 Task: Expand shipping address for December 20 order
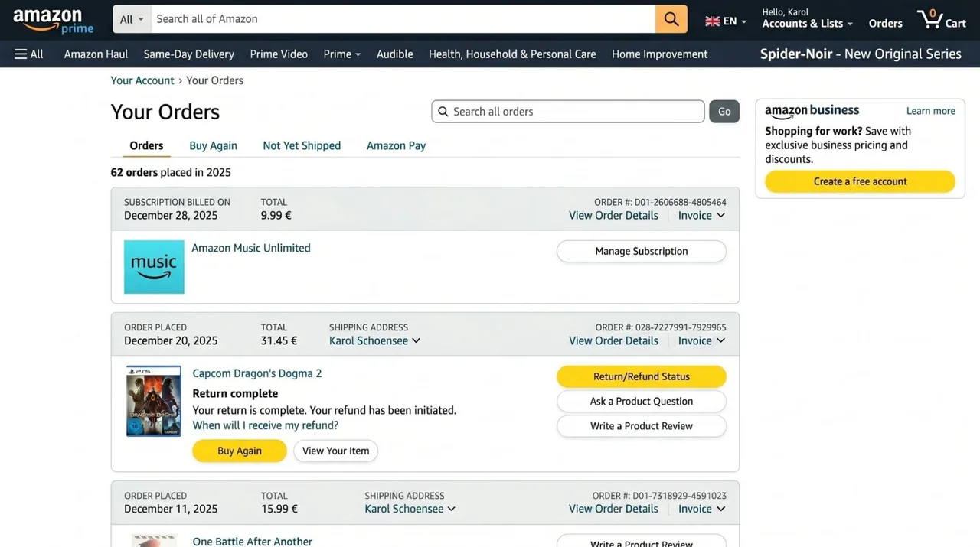coord(374,341)
